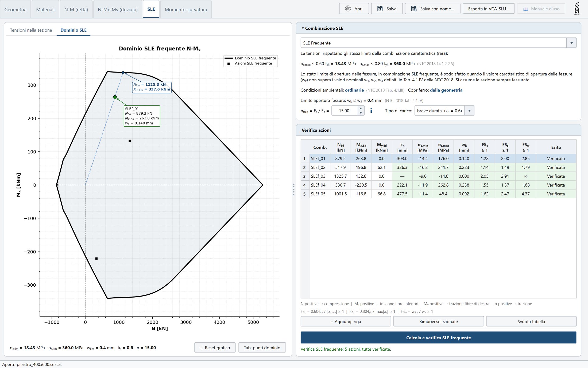Click Aggiungi riga button

click(346, 321)
